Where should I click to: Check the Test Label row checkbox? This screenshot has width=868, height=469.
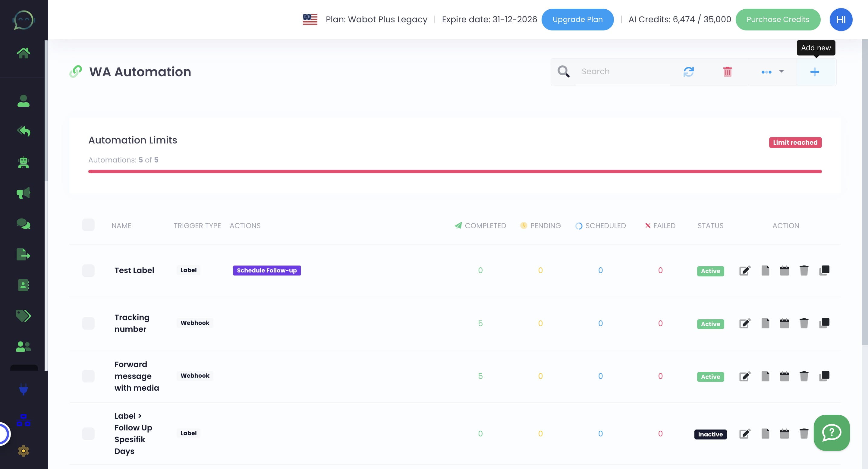tap(88, 271)
